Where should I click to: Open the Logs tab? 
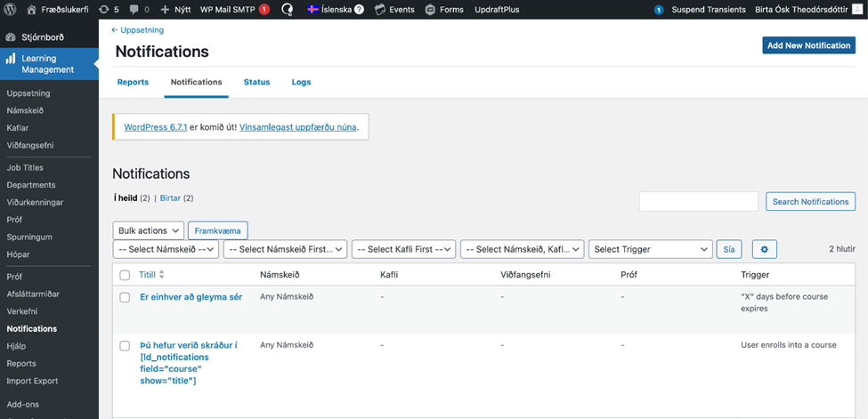(301, 82)
